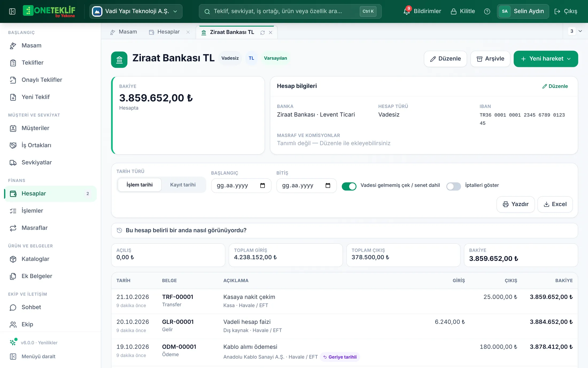Open Onaylı Teklifler page
This screenshot has width=588, height=368.
click(x=51, y=80)
